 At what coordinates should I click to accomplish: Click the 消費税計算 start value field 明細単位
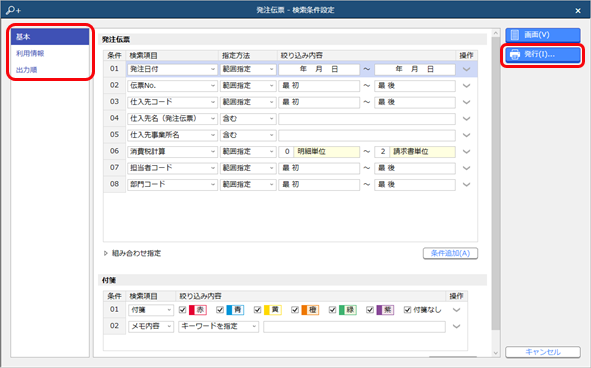point(319,152)
